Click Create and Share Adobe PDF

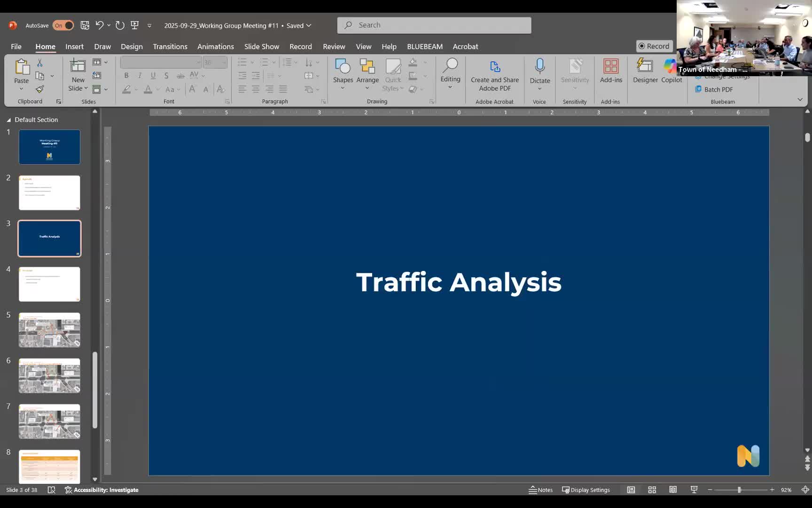coord(494,75)
